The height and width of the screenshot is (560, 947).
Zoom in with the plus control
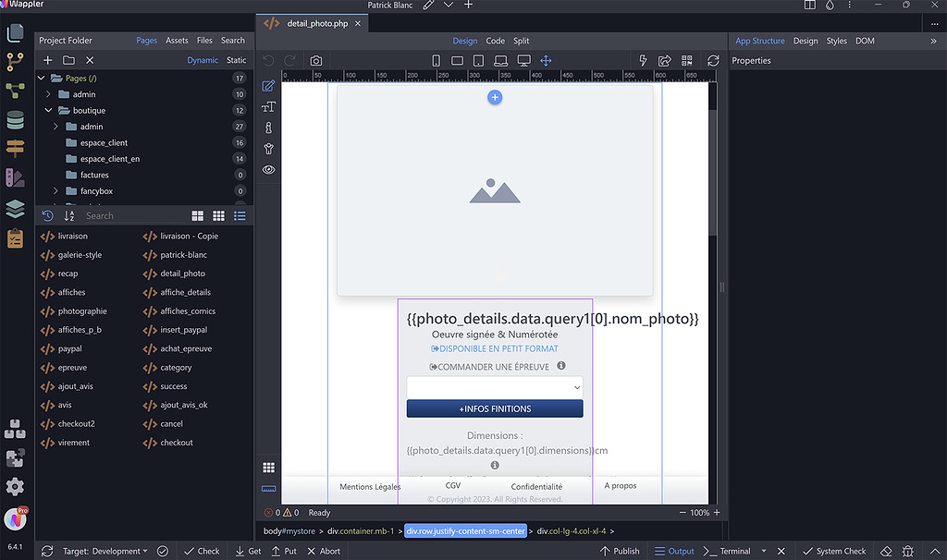click(x=717, y=512)
